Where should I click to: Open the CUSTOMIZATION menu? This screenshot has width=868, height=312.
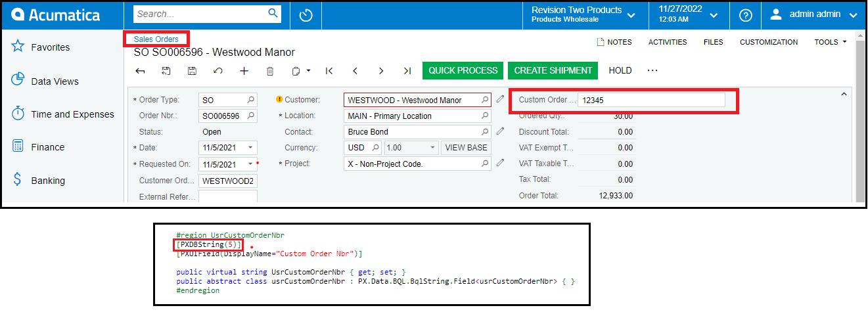(x=769, y=42)
